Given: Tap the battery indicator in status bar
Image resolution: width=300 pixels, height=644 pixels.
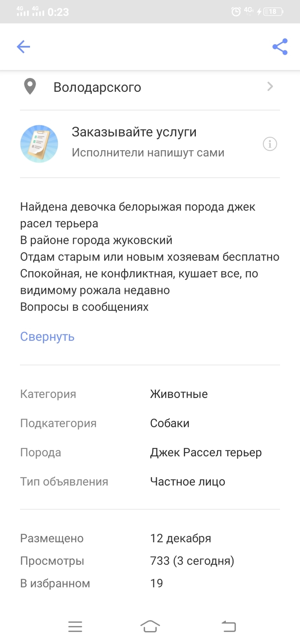Looking at the screenshot, I should pos(272,12).
